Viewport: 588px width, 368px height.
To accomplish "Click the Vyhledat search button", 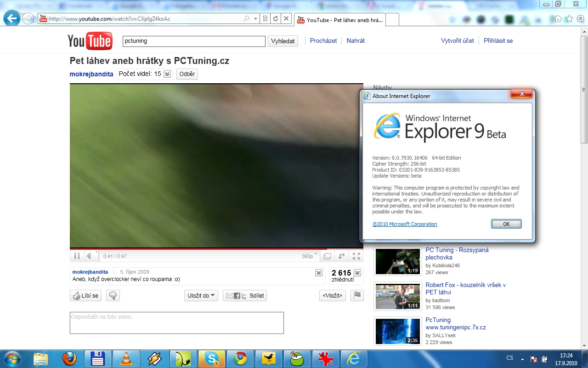I will (283, 41).
